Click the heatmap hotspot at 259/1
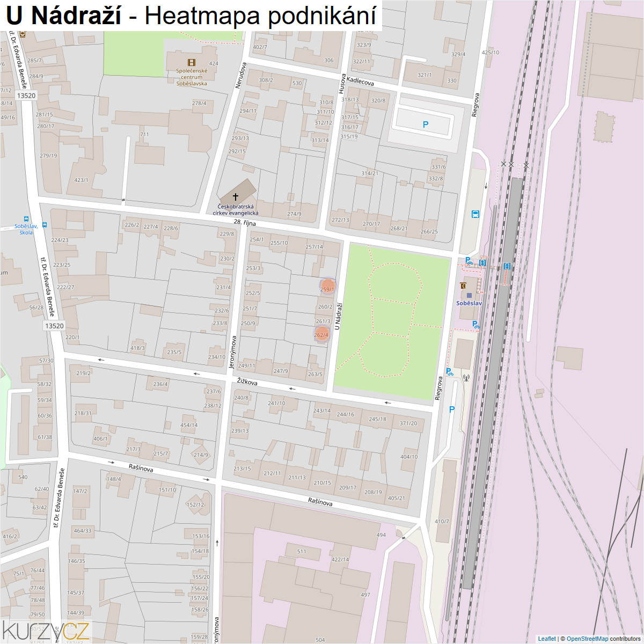 coord(327,287)
